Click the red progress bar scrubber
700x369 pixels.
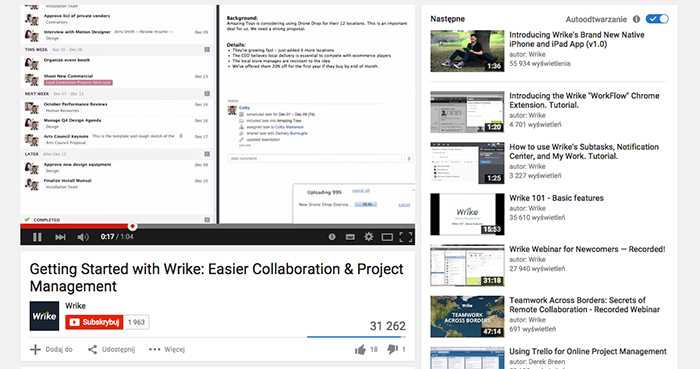(132, 226)
